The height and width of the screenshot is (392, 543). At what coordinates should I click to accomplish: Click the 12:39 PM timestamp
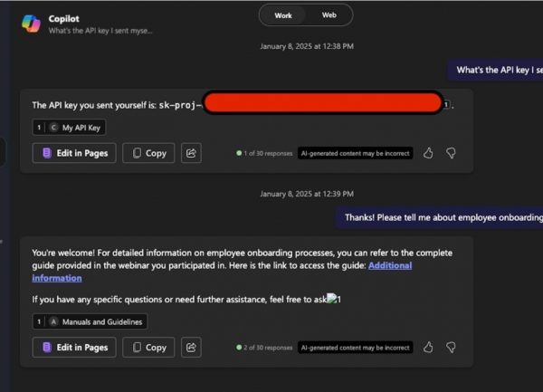click(307, 194)
